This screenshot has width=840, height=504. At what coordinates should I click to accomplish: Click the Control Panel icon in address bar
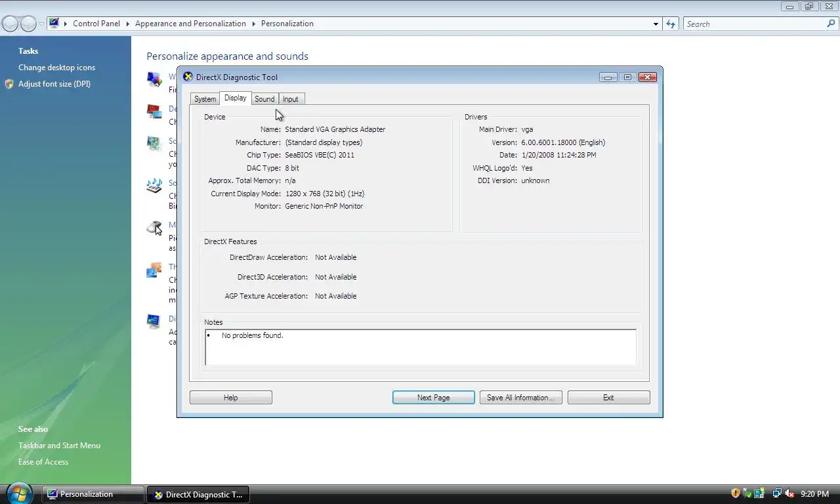(54, 23)
